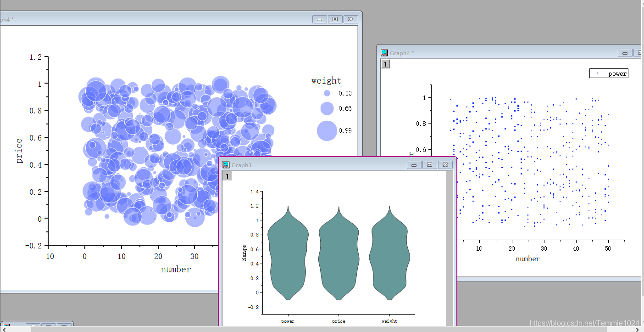Image resolution: width=644 pixels, height=332 pixels.
Task: Click the 0.33 legend label
Action: pyautogui.click(x=345, y=93)
